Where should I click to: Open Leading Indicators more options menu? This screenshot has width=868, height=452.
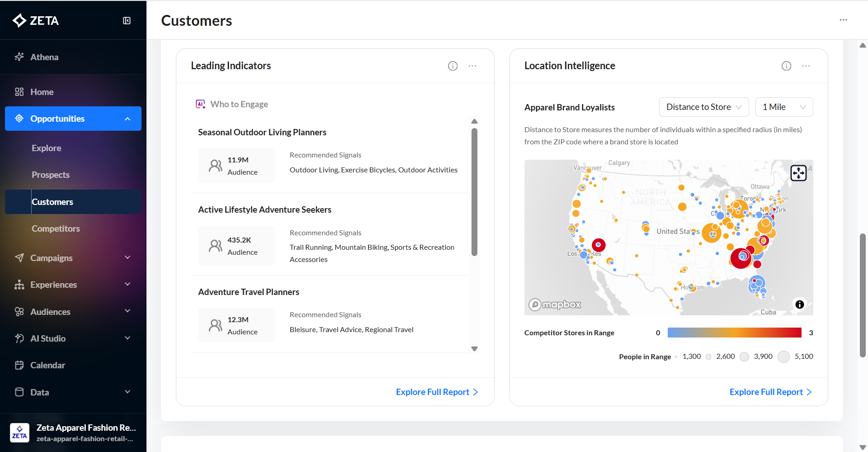[472, 66]
